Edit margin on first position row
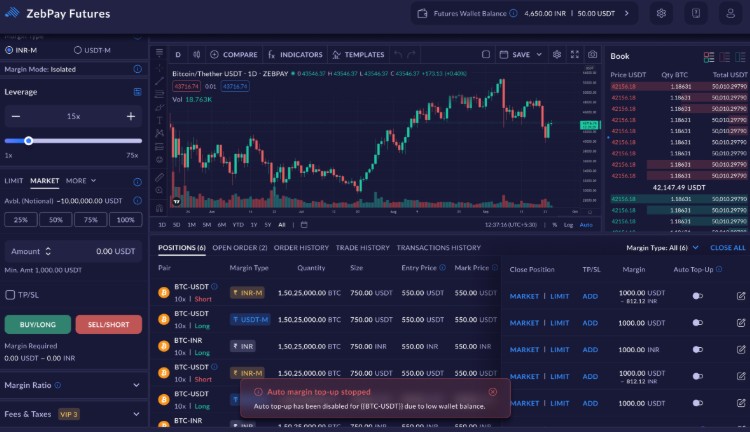 pyautogui.click(x=741, y=296)
